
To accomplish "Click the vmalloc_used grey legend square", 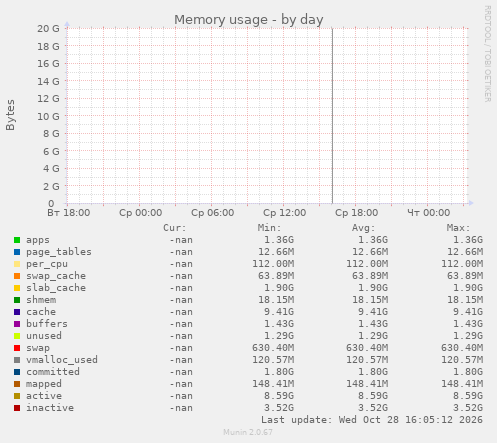I will tap(17, 360).
